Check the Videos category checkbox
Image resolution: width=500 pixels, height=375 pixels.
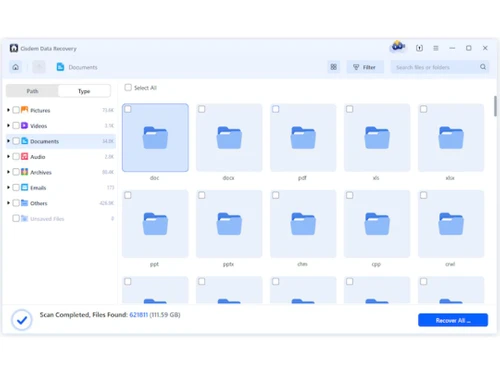[x=16, y=126]
